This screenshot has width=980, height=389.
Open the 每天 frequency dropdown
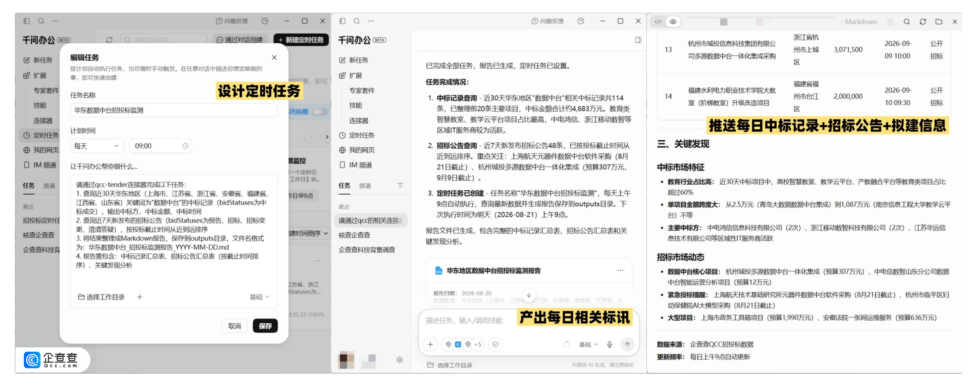[97, 146]
